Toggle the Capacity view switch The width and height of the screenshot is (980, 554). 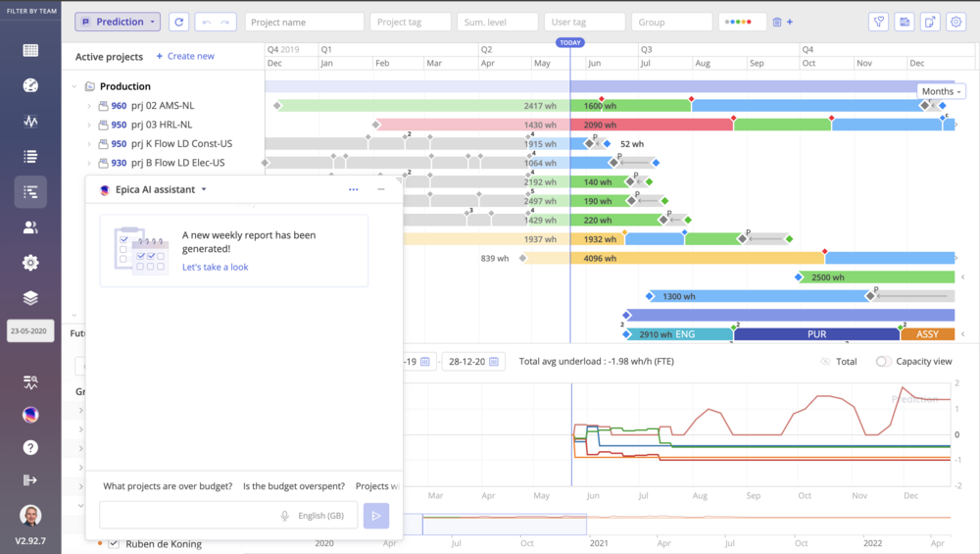click(x=884, y=362)
